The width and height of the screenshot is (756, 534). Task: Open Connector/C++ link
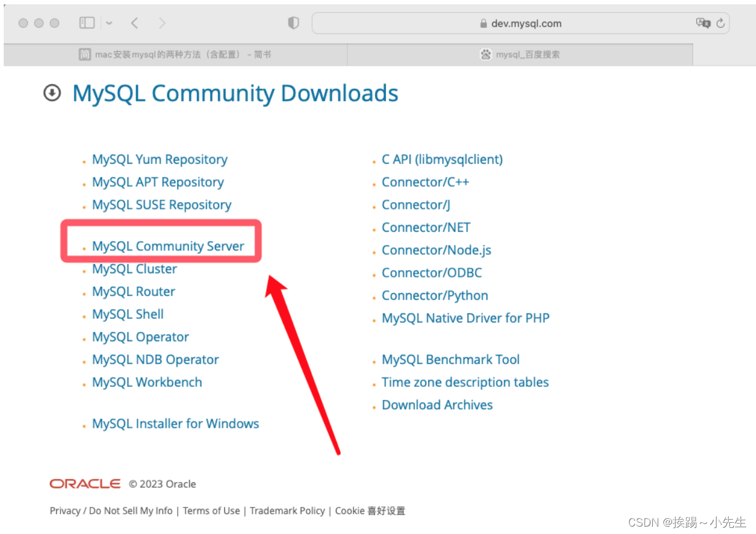(x=426, y=182)
